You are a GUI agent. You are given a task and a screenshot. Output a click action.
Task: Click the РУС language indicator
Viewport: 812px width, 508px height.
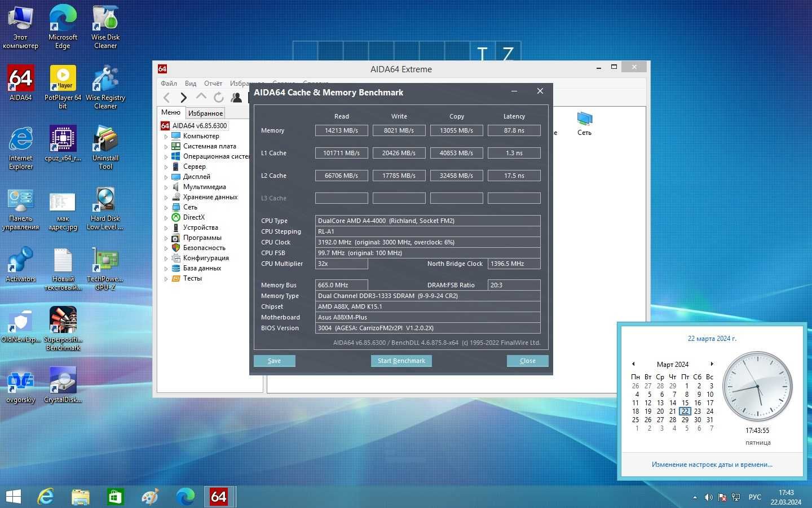(754, 497)
